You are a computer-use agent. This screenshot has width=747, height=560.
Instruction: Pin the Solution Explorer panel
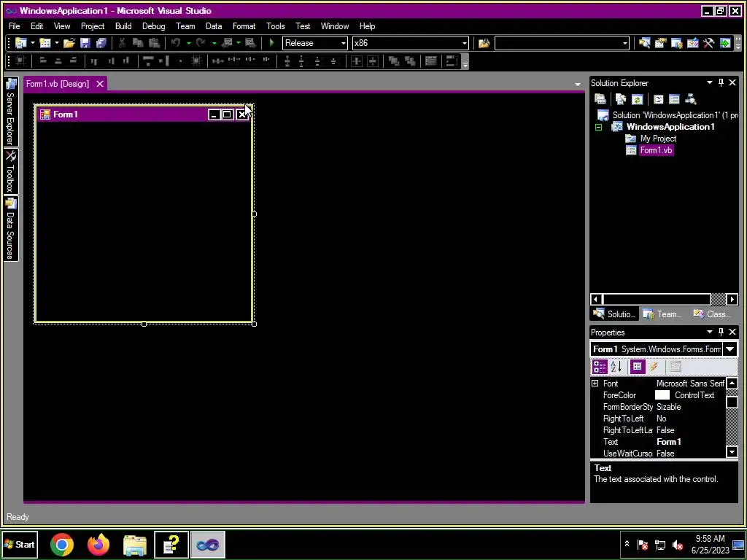(721, 83)
